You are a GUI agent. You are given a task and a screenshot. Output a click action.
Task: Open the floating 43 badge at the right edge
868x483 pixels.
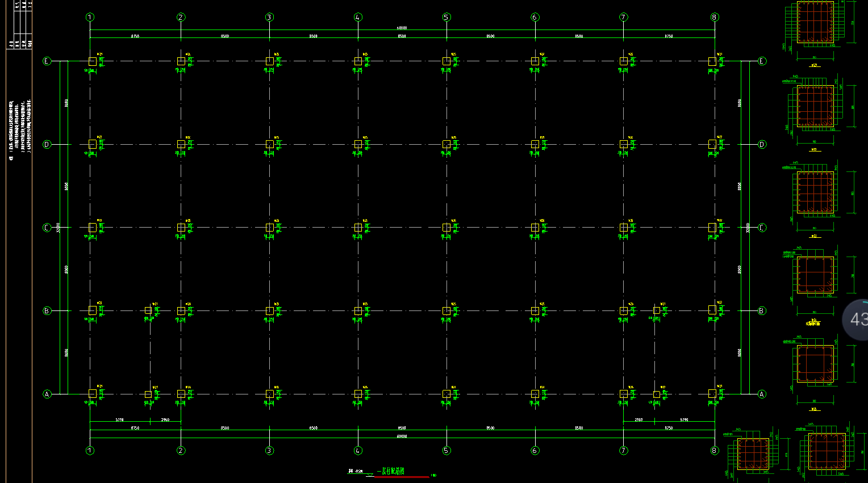(x=856, y=320)
